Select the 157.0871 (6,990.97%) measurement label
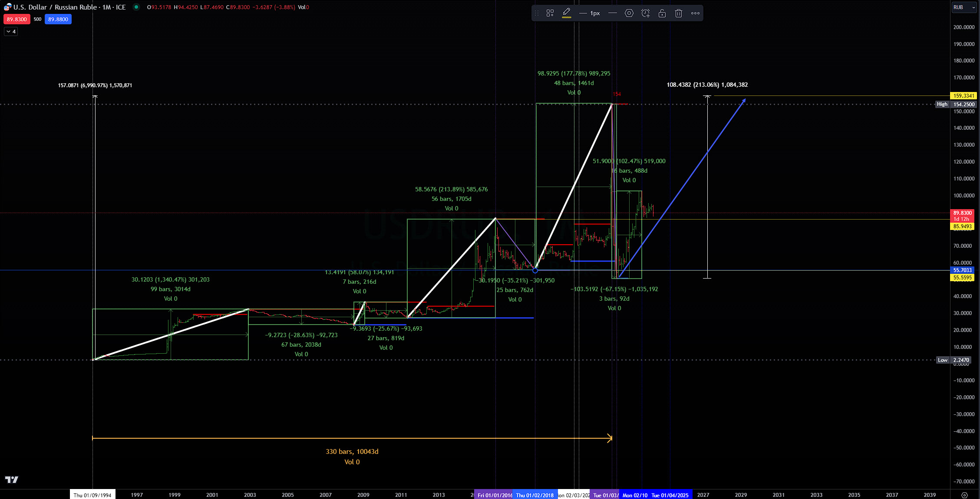980x499 pixels. pyautogui.click(x=95, y=85)
